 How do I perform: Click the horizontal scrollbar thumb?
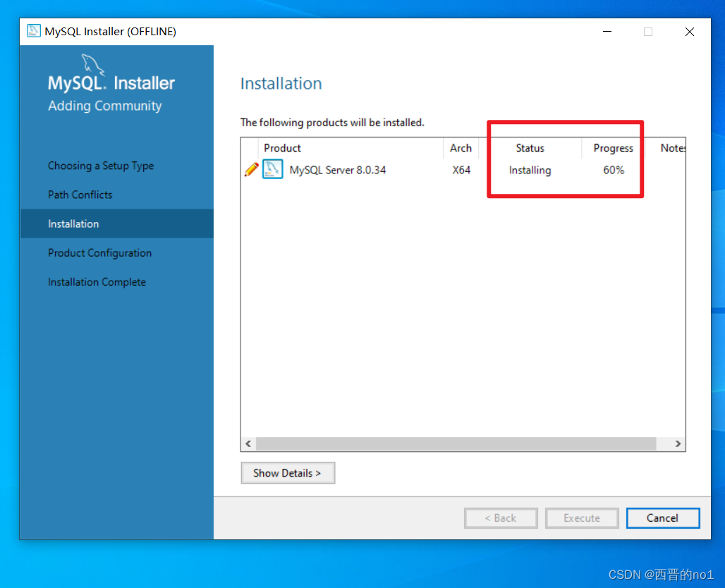[456, 443]
